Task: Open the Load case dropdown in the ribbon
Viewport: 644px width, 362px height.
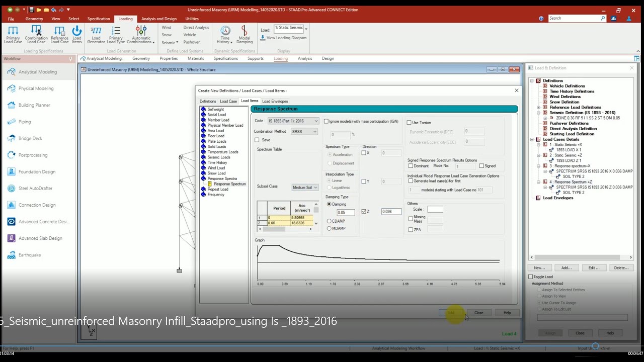Action: 306,29
